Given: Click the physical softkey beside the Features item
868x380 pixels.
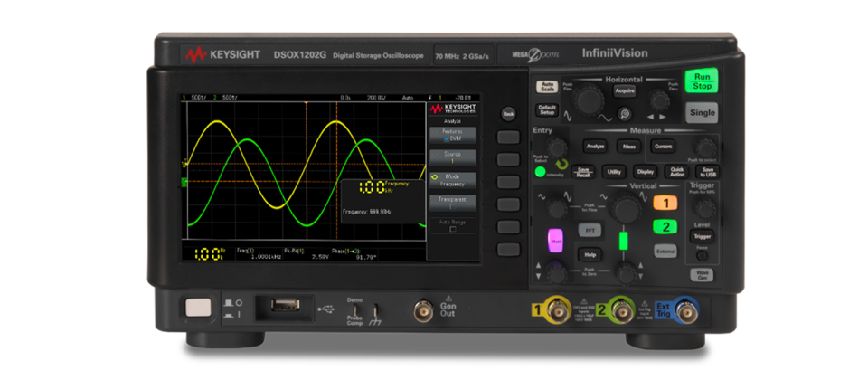Looking at the screenshot, I should click(x=508, y=137).
